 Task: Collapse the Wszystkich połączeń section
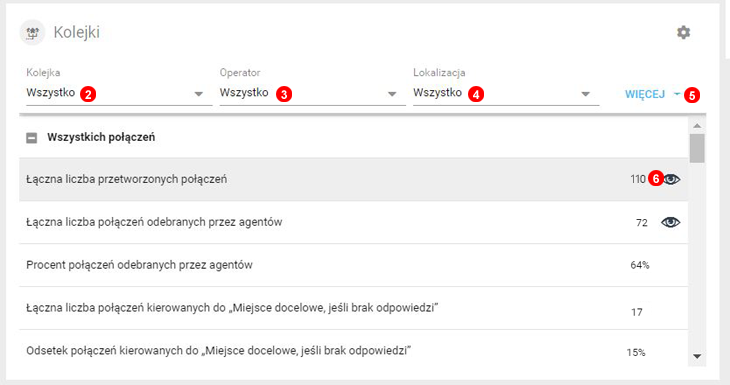tap(32, 138)
